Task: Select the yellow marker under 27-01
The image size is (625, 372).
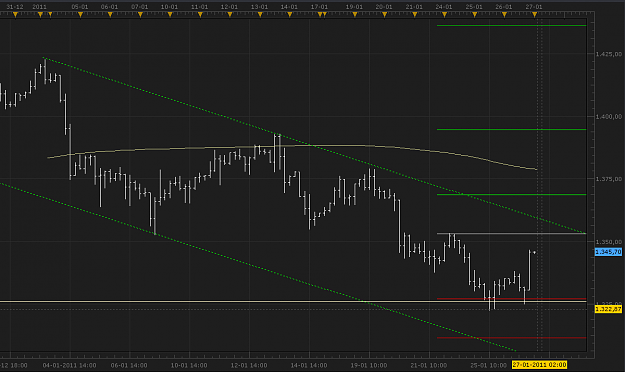Action: click(x=535, y=15)
